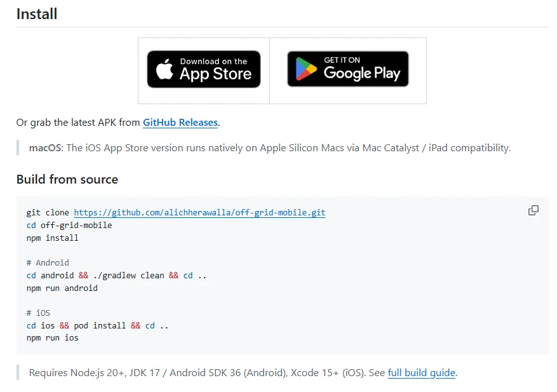Select the 'npm run ios' line
Screen dimensions: 557x392
click(52, 337)
